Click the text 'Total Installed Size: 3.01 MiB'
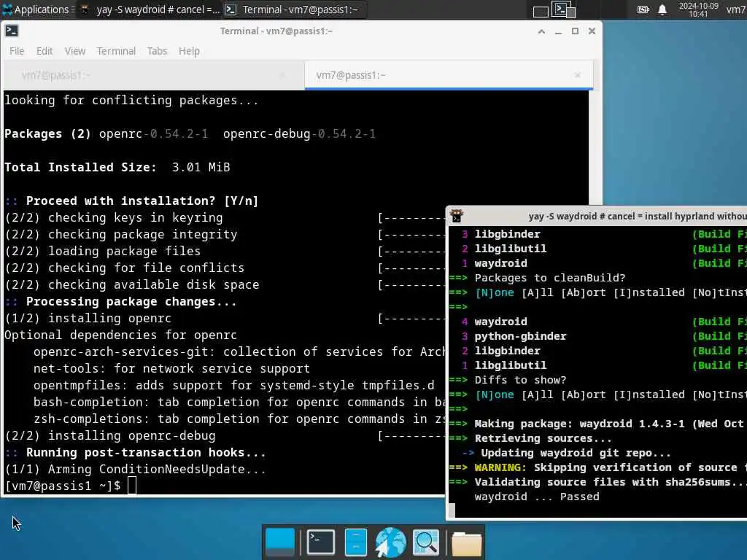 [117, 167]
